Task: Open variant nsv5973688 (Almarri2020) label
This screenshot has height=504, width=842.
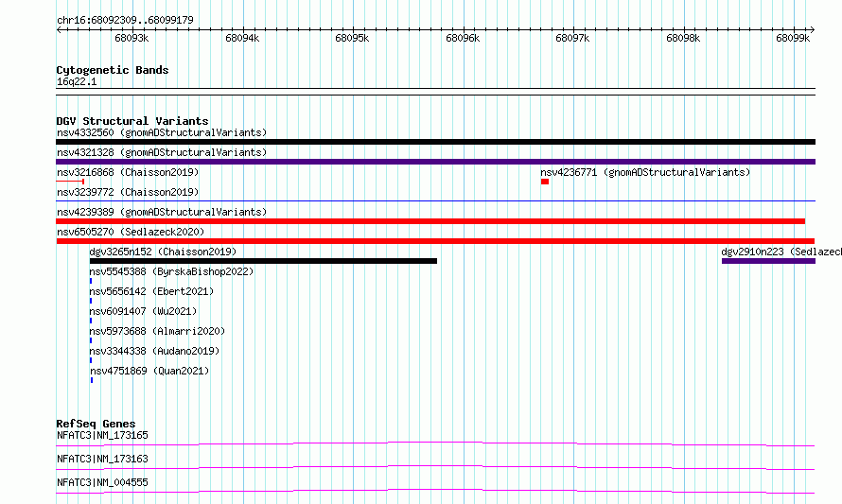Action: (157, 331)
